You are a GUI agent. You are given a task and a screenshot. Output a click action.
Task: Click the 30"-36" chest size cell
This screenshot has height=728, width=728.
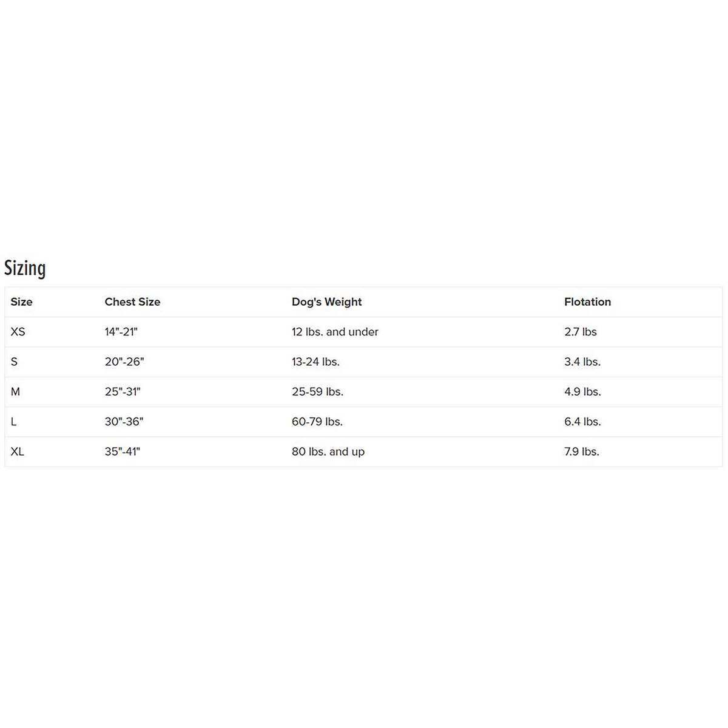click(124, 422)
